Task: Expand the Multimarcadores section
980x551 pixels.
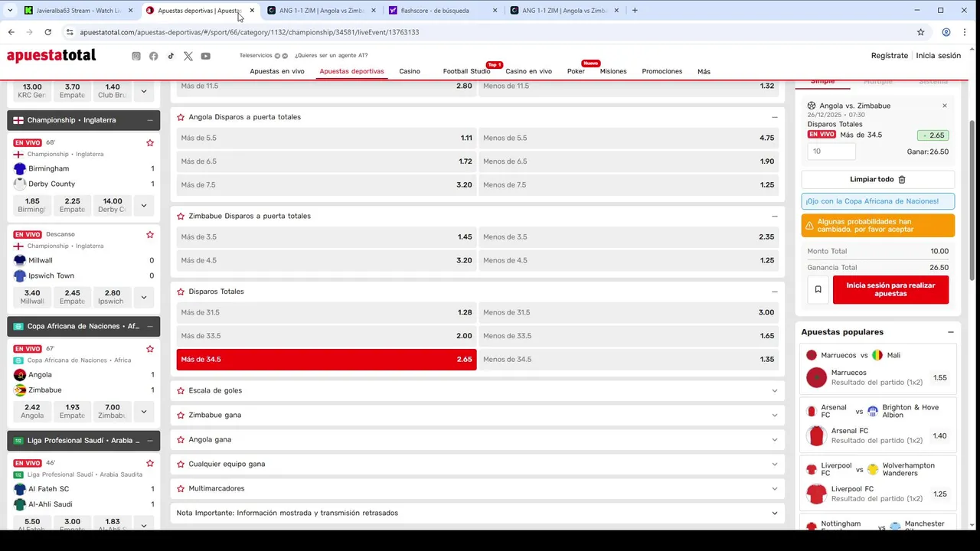Action: (775, 488)
